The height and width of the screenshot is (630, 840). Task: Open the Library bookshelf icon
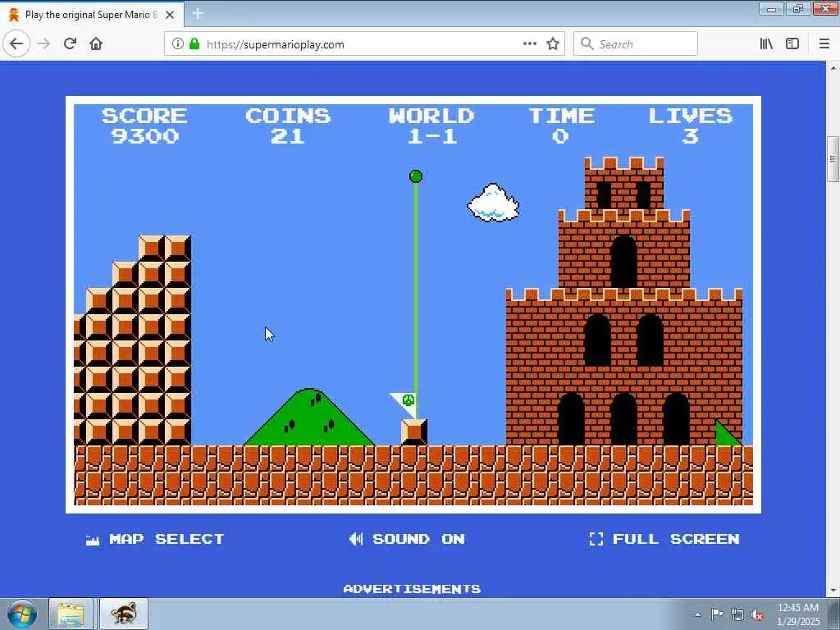point(766,44)
